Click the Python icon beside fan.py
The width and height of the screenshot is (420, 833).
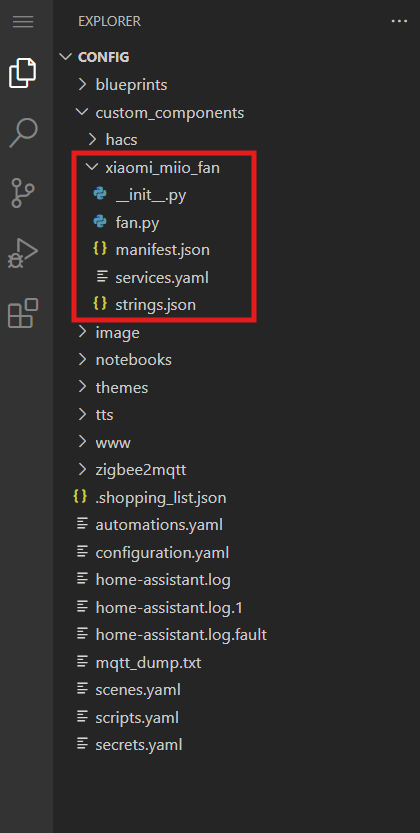[100, 223]
